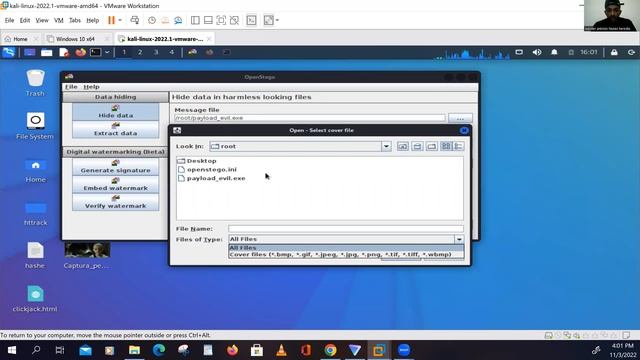Open Chrome from Windows taskbar
This screenshot has width=640, height=360.
point(330,350)
